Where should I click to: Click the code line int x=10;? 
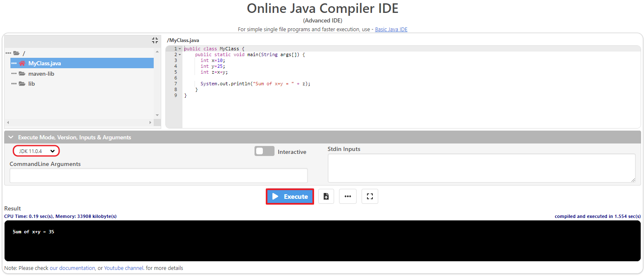[212, 60]
